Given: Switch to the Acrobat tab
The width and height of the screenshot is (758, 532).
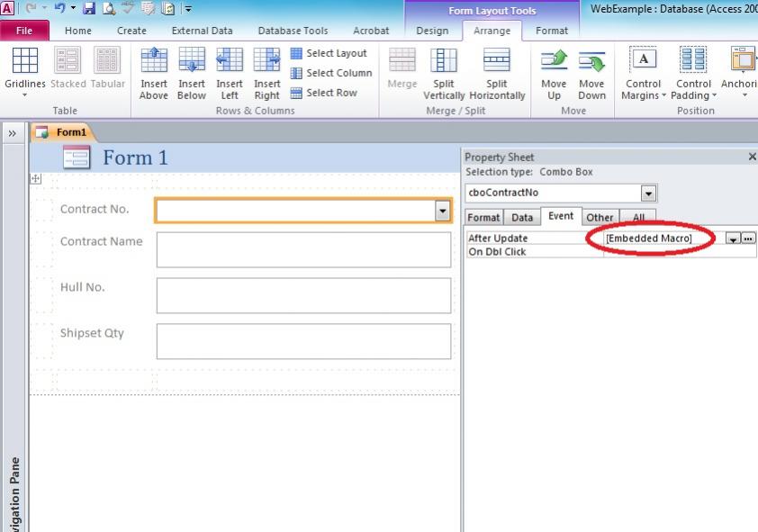Looking at the screenshot, I should click(371, 31).
